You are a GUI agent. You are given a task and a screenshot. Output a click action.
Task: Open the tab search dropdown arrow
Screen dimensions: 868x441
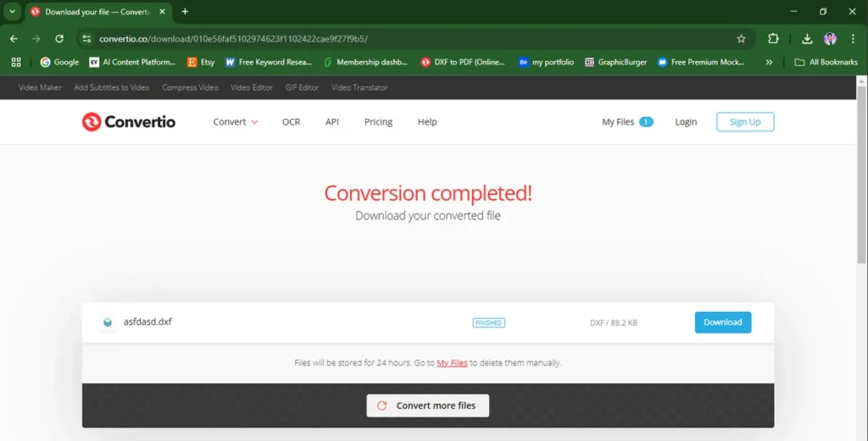pyautogui.click(x=12, y=12)
